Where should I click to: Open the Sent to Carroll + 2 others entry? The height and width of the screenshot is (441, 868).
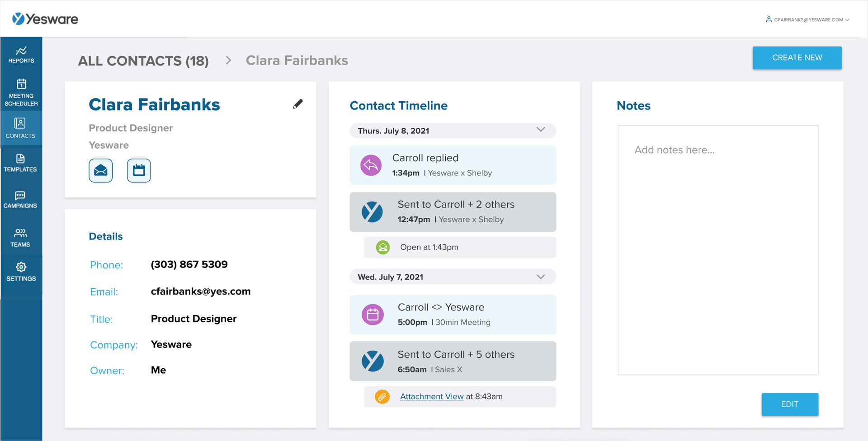pyautogui.click(x=453, y=212)
